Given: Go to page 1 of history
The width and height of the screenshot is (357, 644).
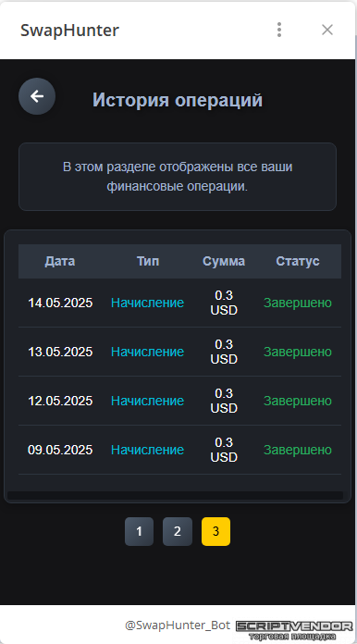Looking at the screenshot, I should [139, 531].
